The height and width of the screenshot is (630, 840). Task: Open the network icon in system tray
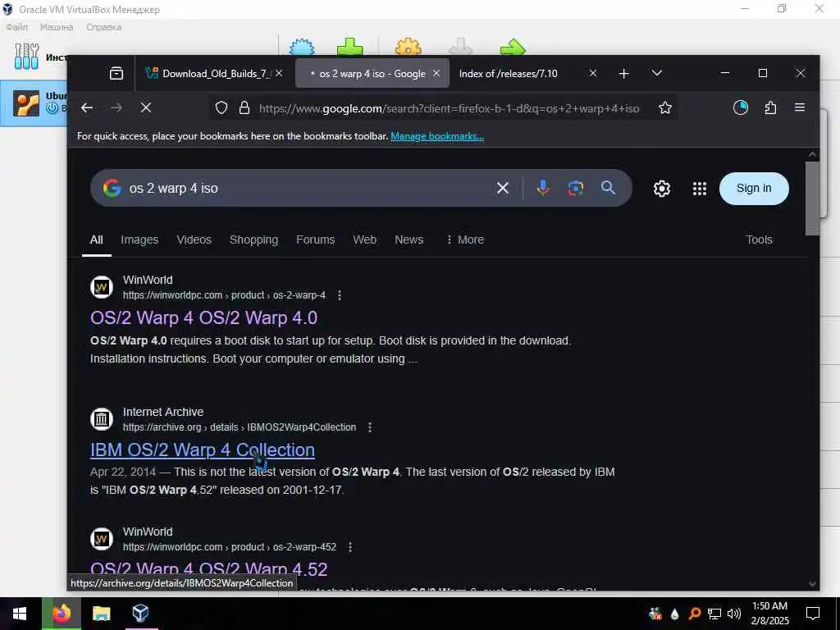714,614
